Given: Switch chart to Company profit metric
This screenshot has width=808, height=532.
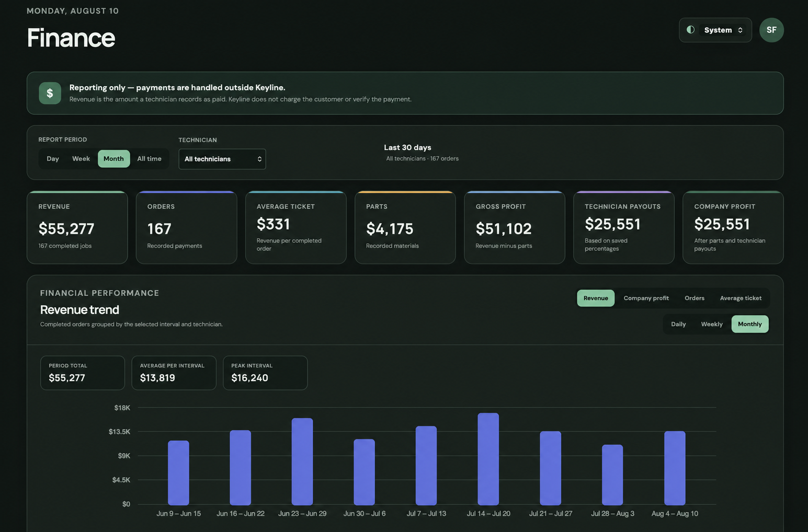Looking at the screenshot, I should point(646,298).
